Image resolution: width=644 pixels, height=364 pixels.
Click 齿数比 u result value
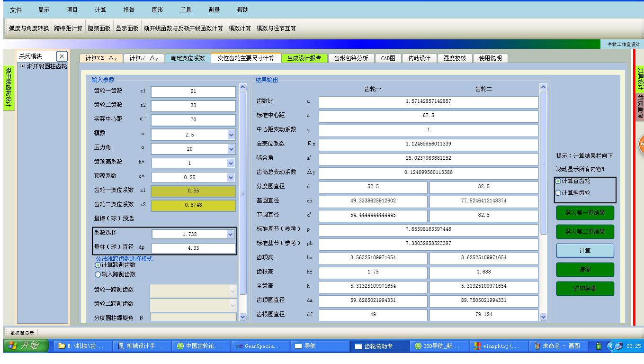pyautogui.click(x=429, y=102)
